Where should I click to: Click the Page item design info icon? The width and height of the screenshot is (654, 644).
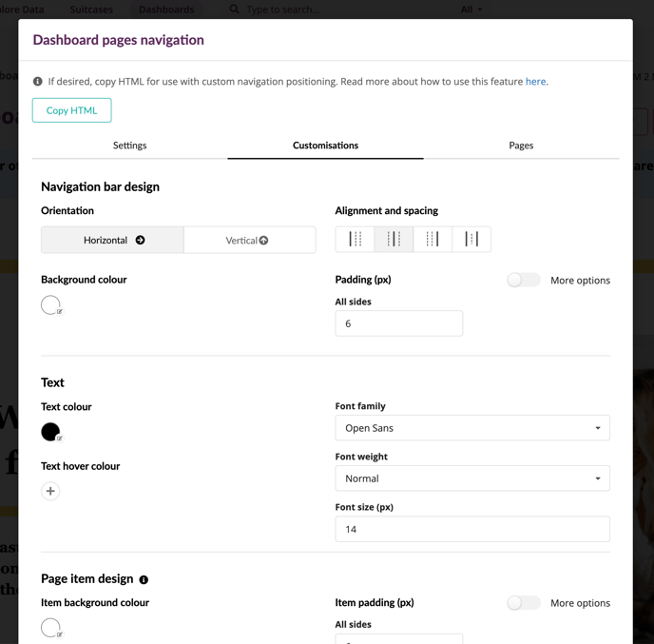(144, 579)
